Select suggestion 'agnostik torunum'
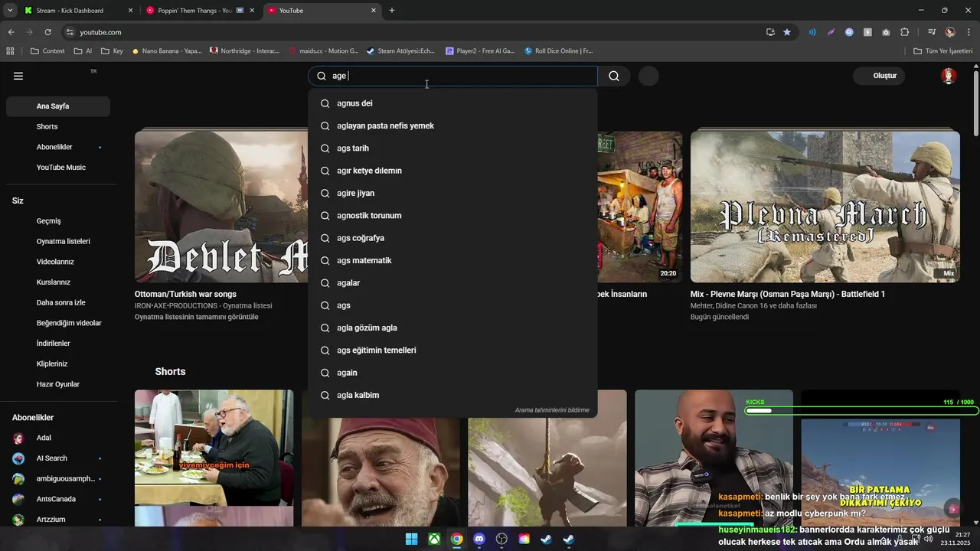 click(452, 216)
